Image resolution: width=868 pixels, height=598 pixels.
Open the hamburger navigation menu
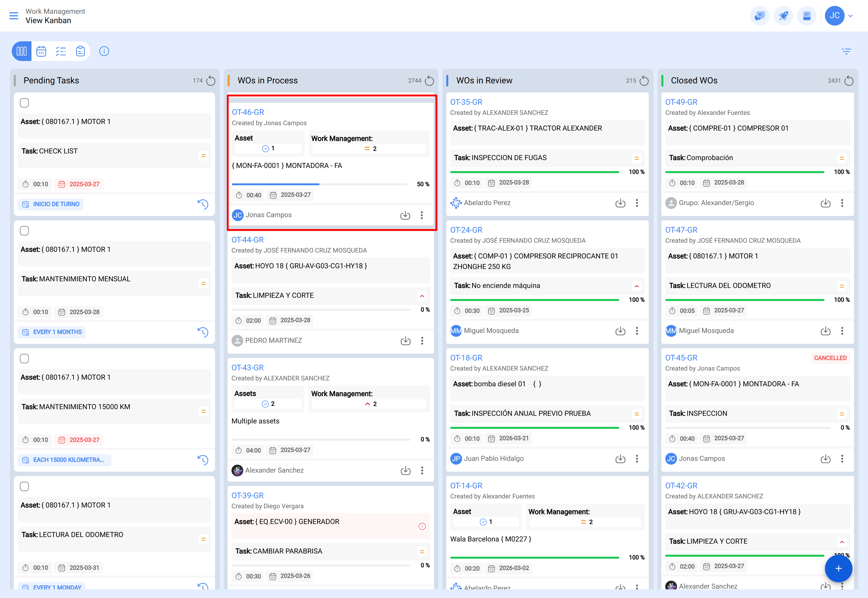point(14,16)
